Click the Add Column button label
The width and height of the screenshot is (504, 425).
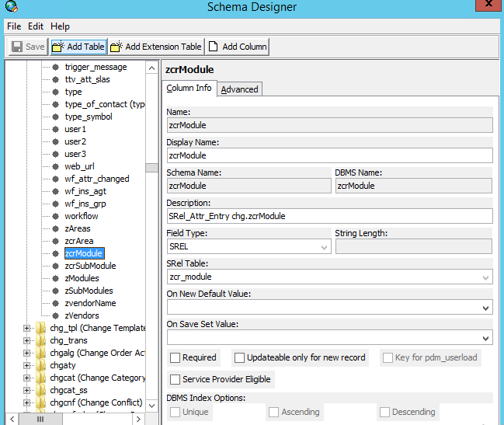(x=245, y=47)
